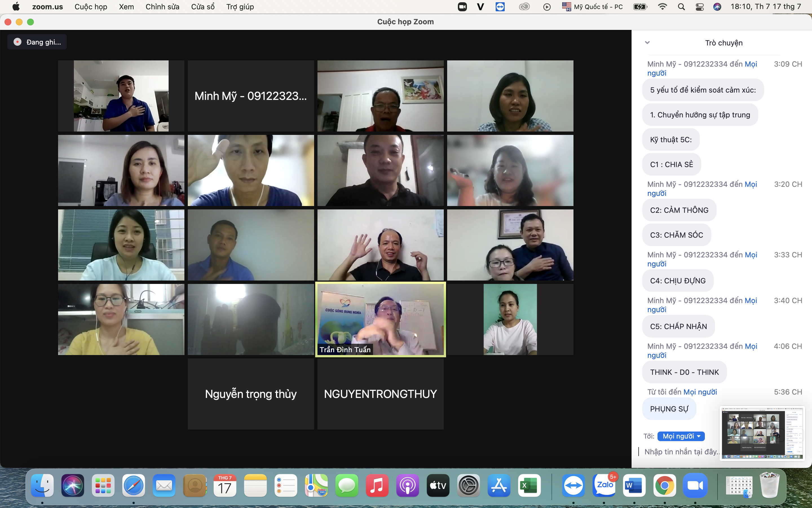Open Launchpad from the Dock
This screenshot has width=812, height=508.
click(103, 485)
